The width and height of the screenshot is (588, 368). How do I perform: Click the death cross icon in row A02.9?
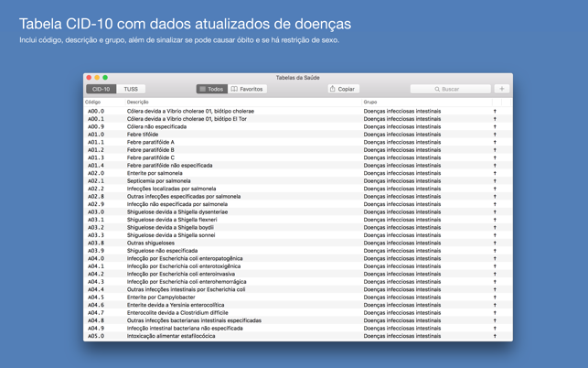coord(495,204)
